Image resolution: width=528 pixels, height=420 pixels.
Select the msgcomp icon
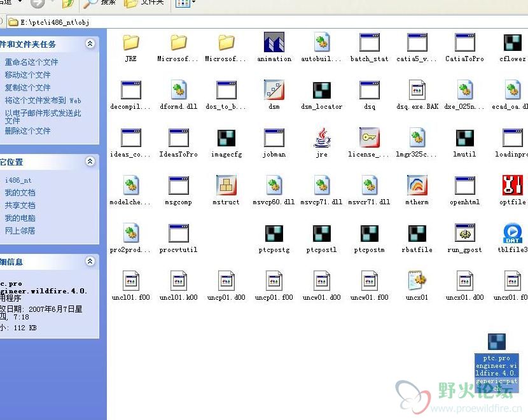tap(179, 186)
